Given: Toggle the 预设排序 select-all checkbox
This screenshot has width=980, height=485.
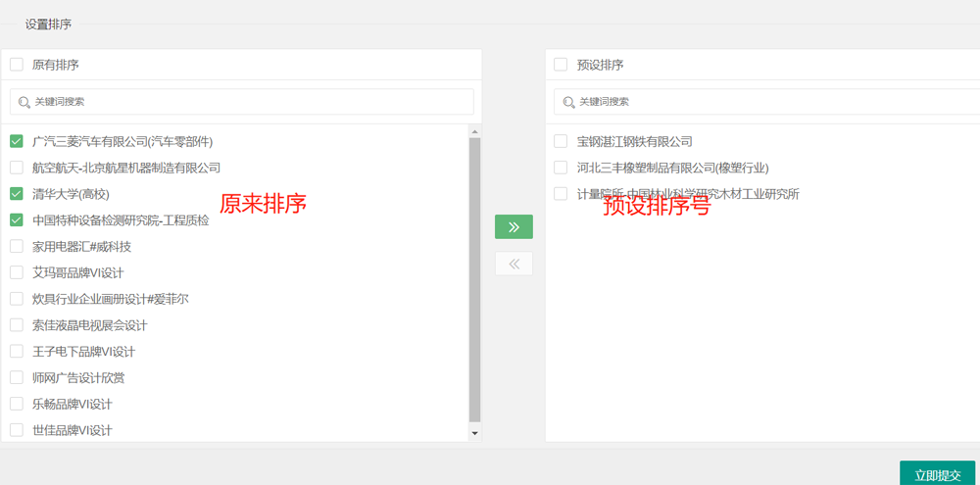Looking at the screenshot, I should coord(561,65).
